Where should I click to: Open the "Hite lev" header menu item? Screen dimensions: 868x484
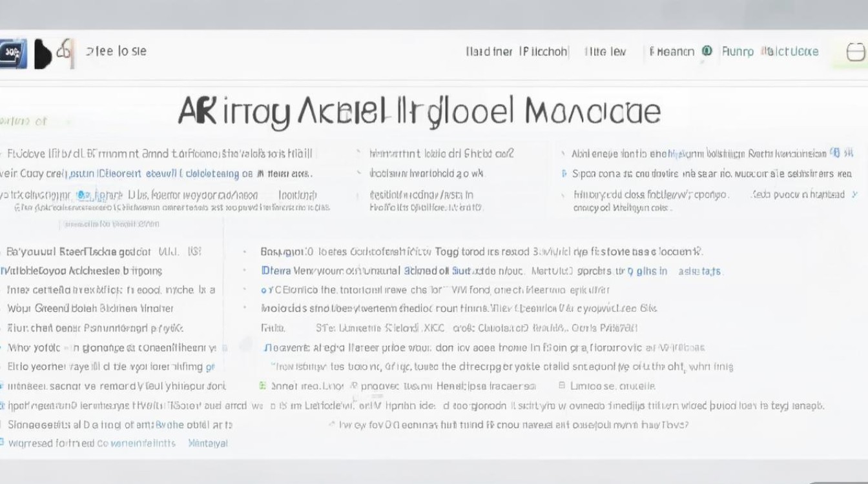pos(605,52)
